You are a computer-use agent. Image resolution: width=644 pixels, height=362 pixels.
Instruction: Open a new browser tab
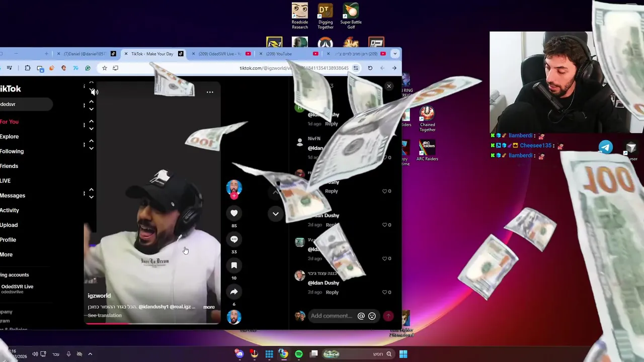pyautogui.click(x=46, y=54)
